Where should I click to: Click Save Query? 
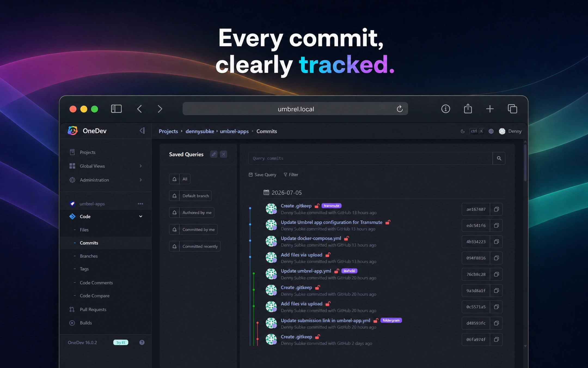[262, 174]
